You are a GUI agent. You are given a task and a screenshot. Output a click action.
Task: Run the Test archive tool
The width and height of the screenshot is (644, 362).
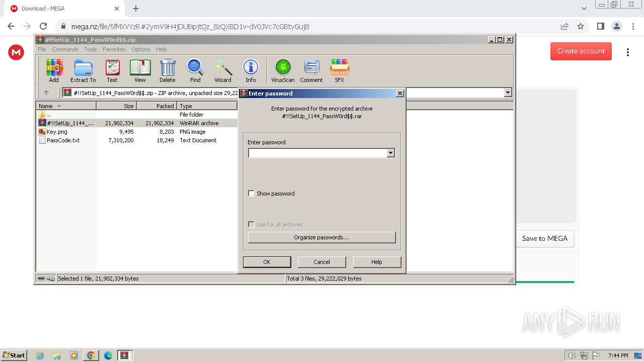tap(112, 70)
